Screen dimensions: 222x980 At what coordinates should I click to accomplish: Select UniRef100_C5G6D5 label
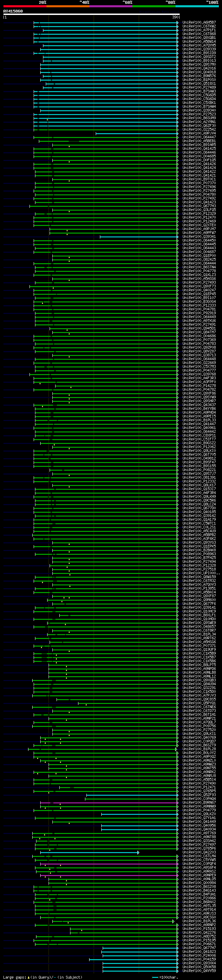coord(199,95)
